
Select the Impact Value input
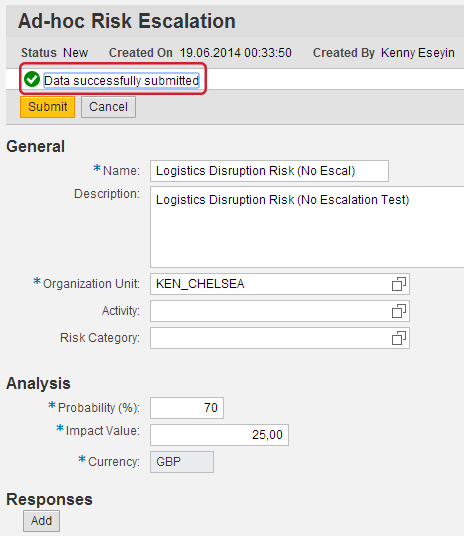tap(220, 435)
